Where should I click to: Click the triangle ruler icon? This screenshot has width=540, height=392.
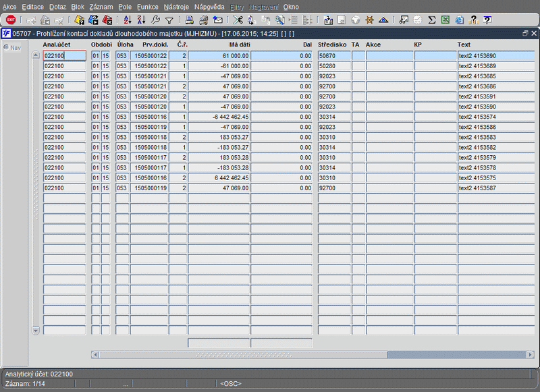[383, 20]
